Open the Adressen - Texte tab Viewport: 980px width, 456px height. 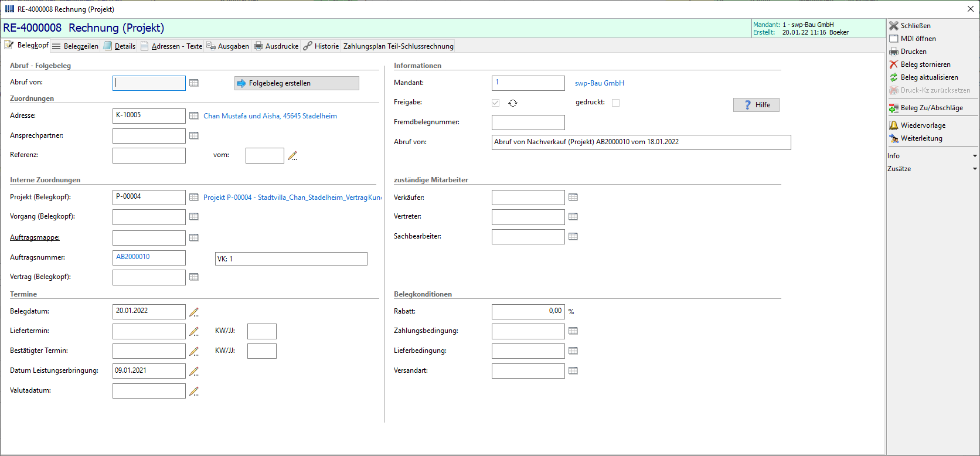[x=171, y=46]
